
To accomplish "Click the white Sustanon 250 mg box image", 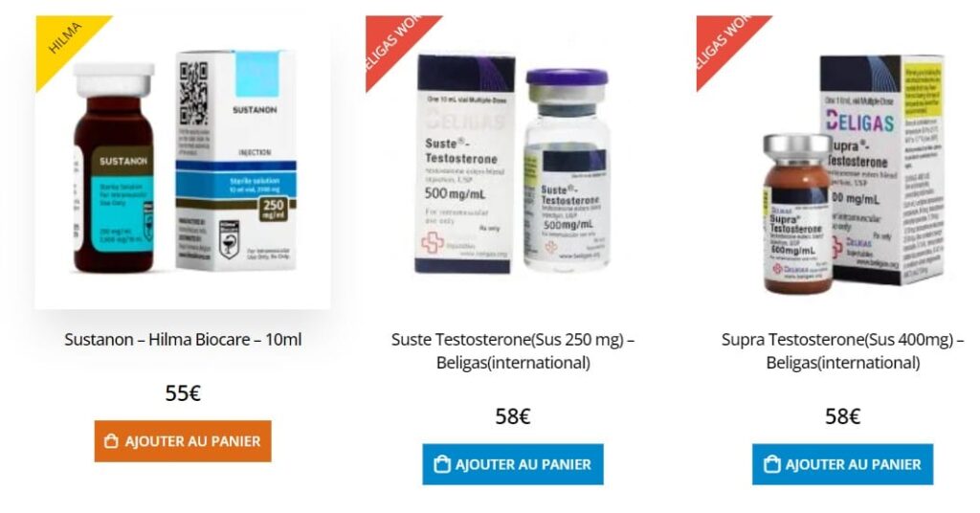I will [x=235, y=161].
